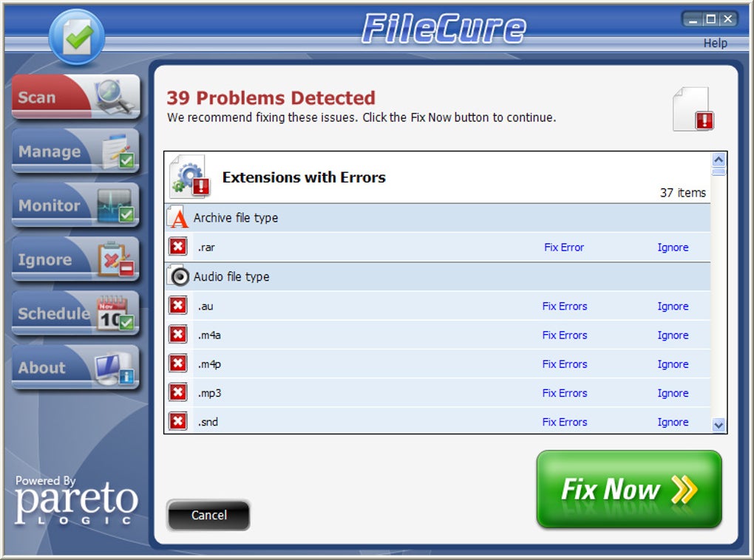This screenshot has height=560, width=754.
Task: Click Fix Errors link for .m4p
Action: 565,364
